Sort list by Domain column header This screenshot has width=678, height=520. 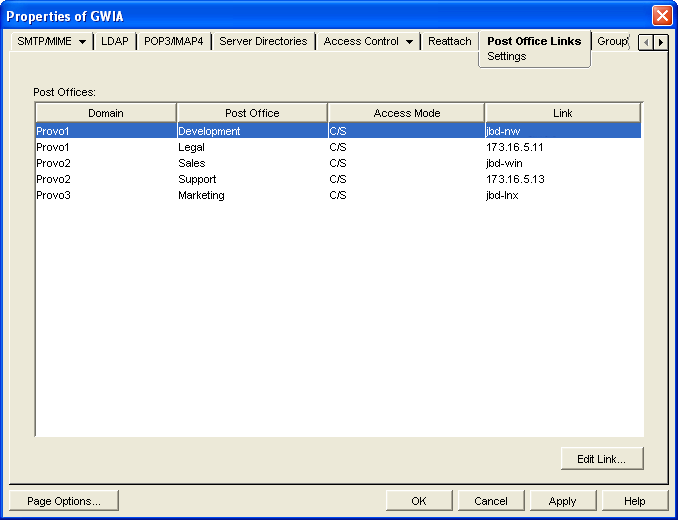click(106, 113)
